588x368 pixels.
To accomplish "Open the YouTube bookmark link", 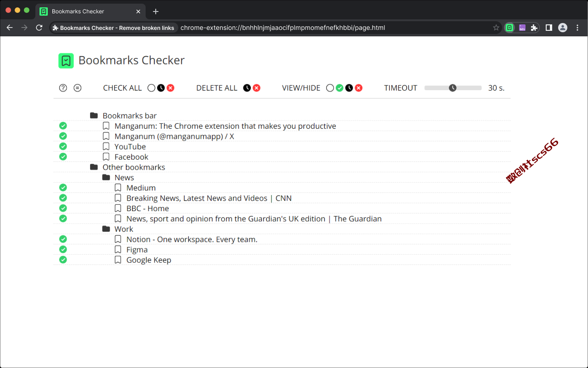I will pyautogui.click(x=130, y=147).
